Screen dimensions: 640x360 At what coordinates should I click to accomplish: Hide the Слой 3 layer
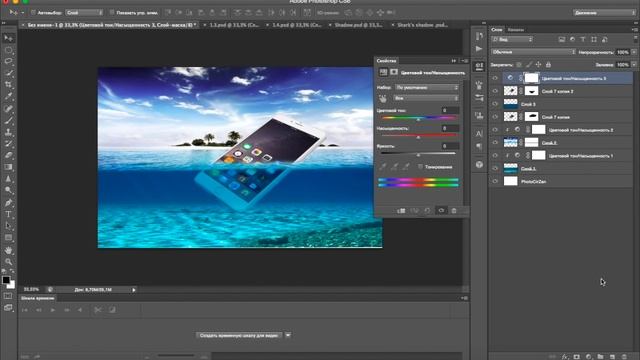495,104
